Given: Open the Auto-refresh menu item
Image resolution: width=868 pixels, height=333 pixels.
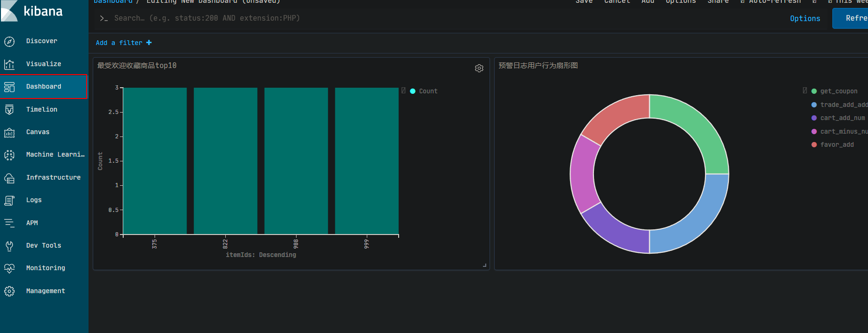Looking at the screenshot, I should click(x=771, y=2).
